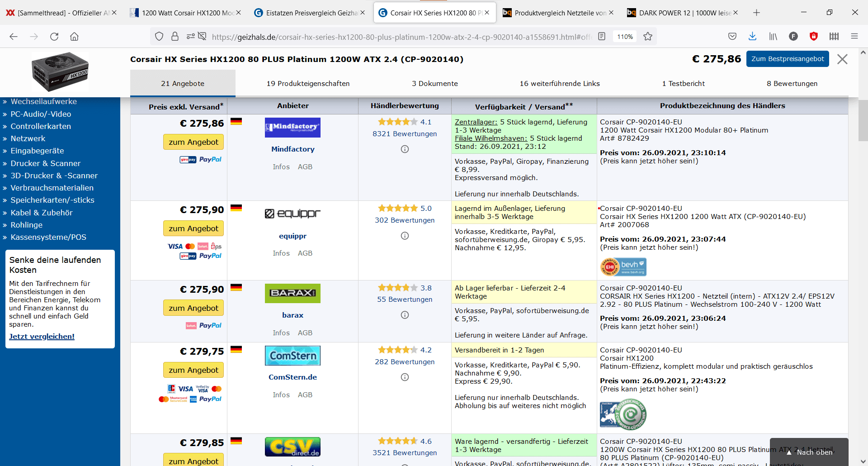Toggle reader view icon in address bar

coord(602,37)
